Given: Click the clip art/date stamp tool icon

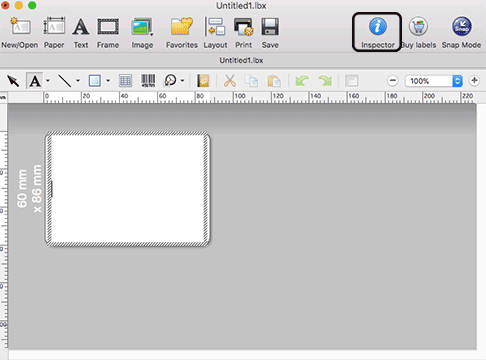Looking at the screenshot, I should coord(171,81).
